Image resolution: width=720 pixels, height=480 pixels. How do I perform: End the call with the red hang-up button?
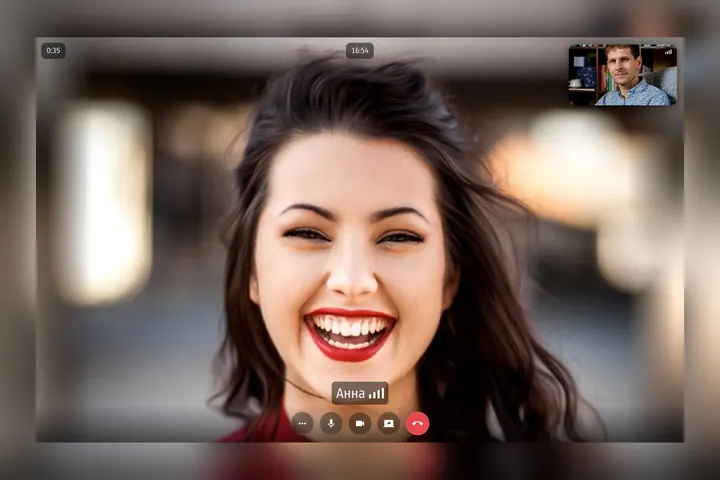click(417, 424)
